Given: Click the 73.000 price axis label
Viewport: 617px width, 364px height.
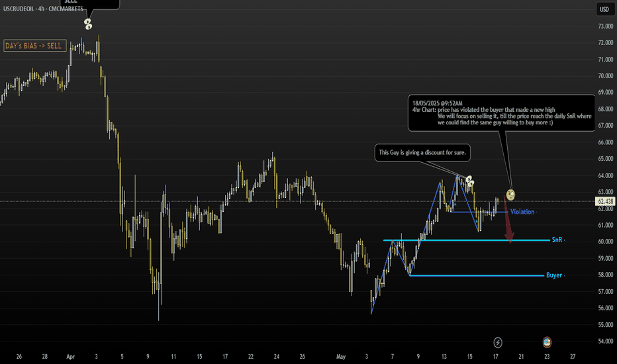Looking at the screenshot, I should (x=606, y=26).
